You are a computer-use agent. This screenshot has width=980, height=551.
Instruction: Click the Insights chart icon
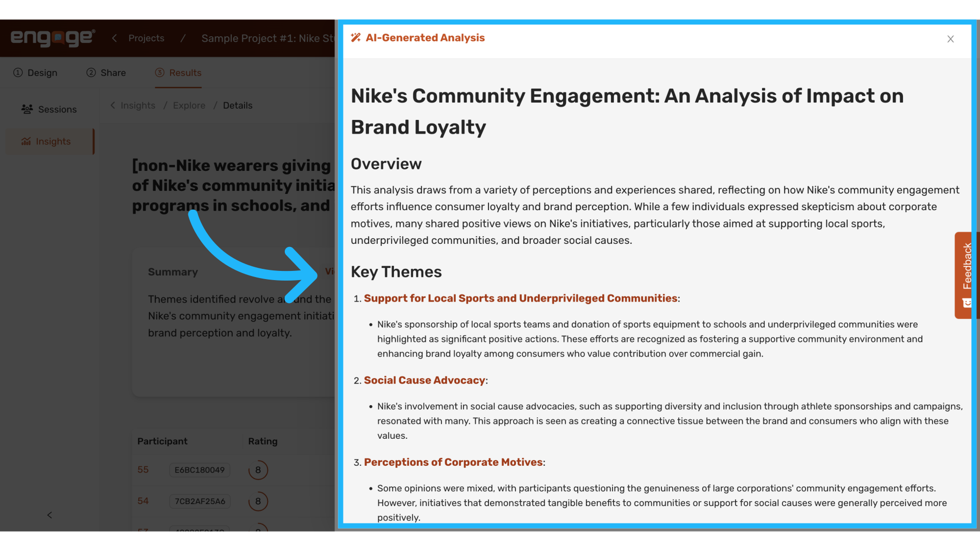26,141
